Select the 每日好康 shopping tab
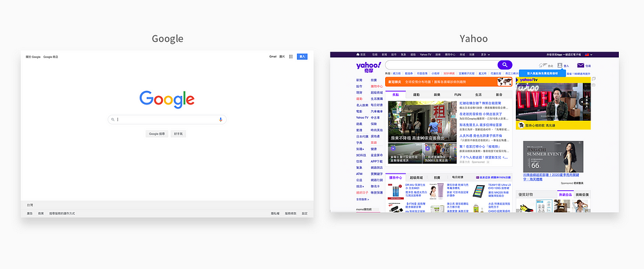644x269 pixels. coord(457,177)
